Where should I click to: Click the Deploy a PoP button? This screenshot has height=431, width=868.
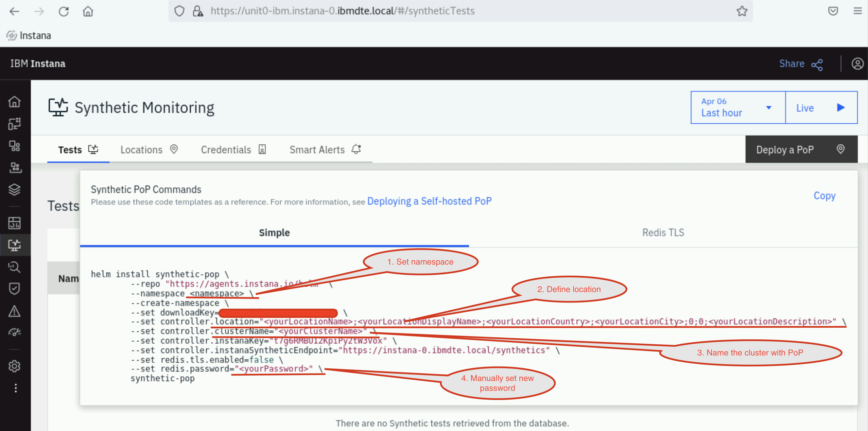(801, 149)
